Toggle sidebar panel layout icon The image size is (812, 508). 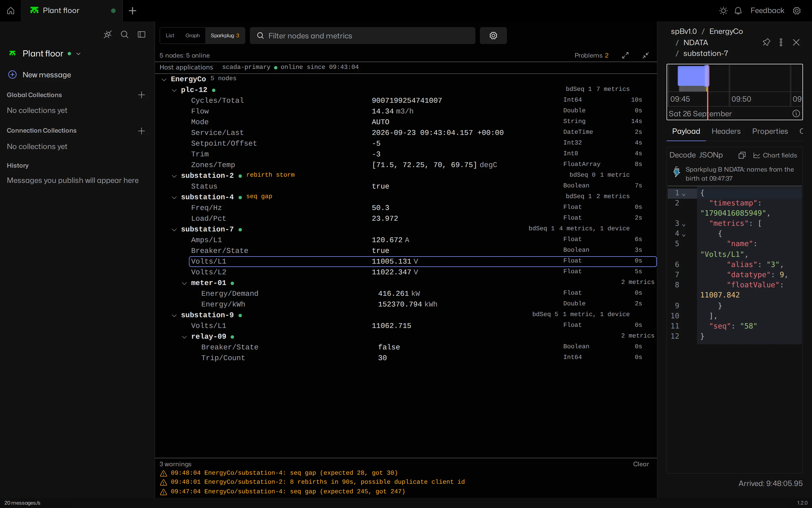pyautogui.click(x=142, y=34)
